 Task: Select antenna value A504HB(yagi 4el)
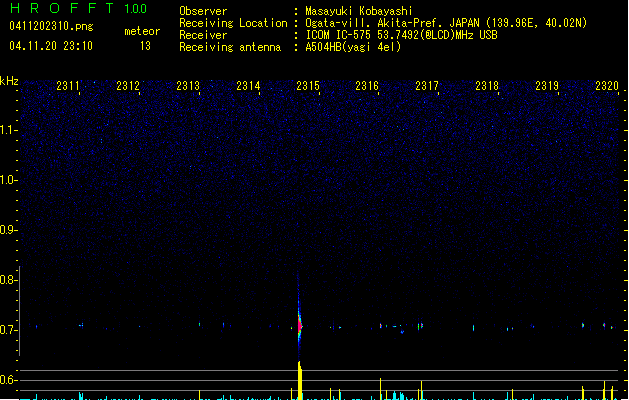pyautogui.click(x=353, y=47)
